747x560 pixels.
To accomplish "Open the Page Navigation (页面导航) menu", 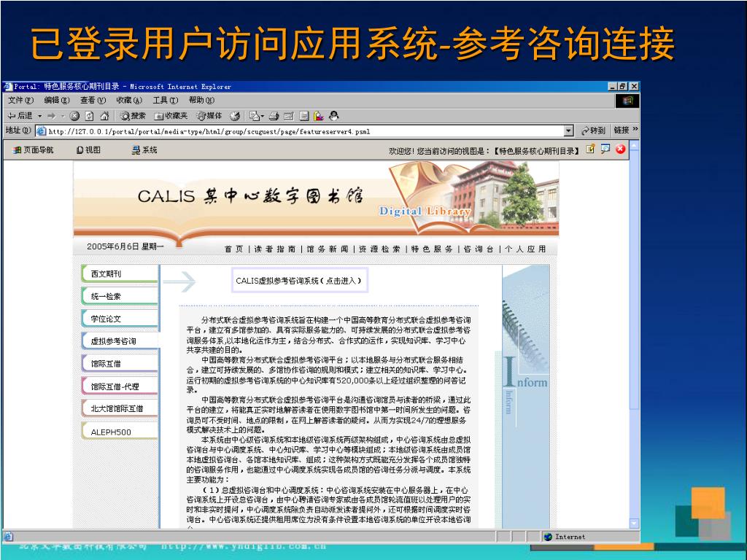I will coord(34,150).
